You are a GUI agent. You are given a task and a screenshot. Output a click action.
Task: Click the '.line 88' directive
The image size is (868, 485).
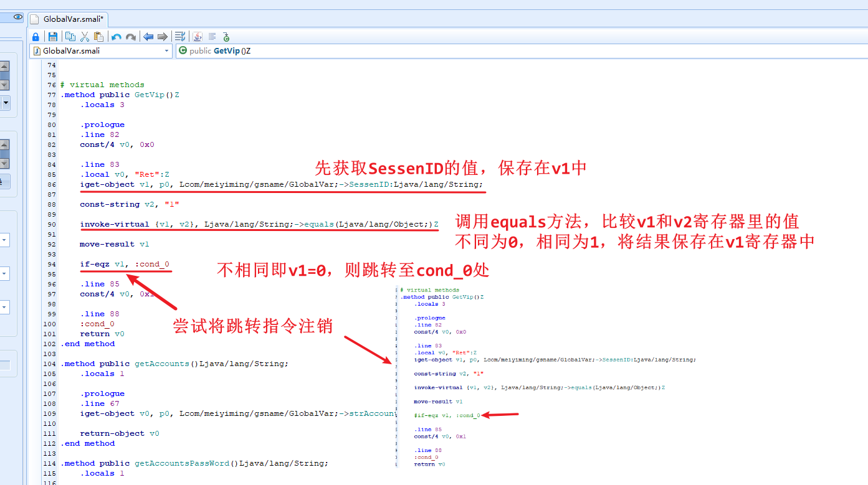click(x=100, y=314)
